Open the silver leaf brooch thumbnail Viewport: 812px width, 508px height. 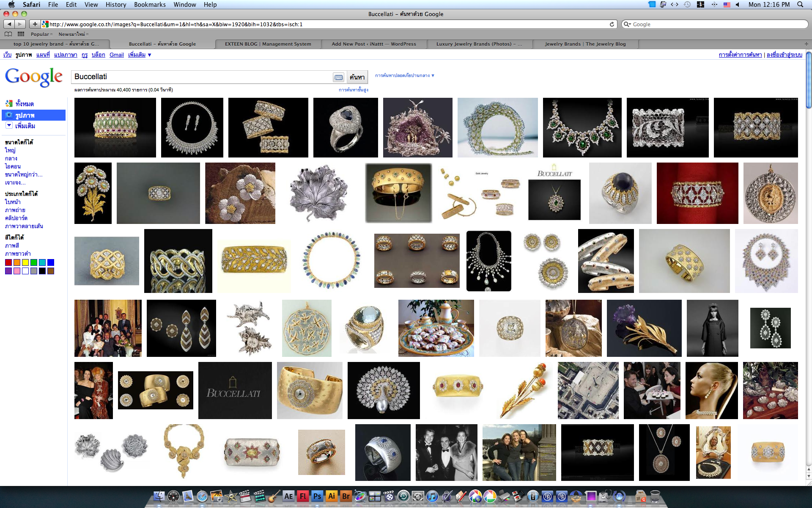pos(319,194)
